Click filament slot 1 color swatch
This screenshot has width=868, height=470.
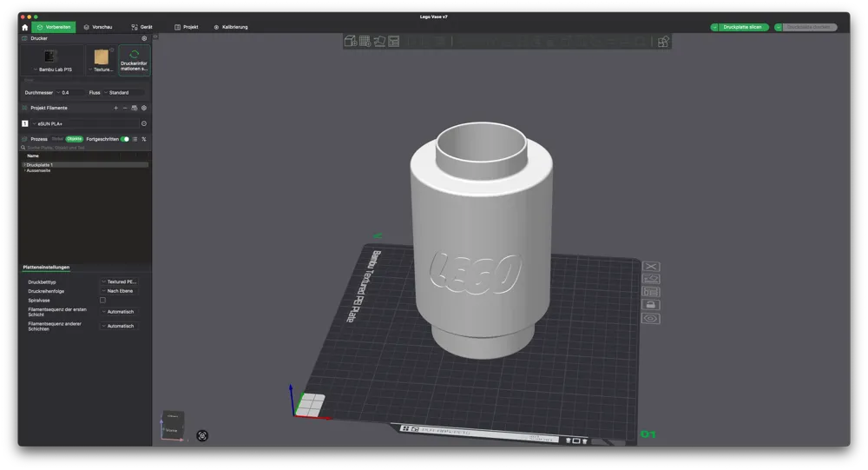(25, 123)
